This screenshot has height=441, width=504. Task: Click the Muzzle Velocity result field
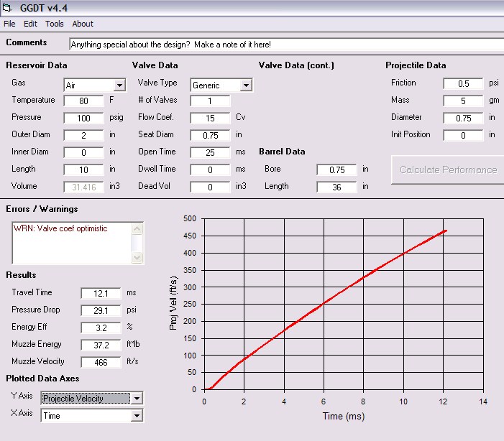[x=101, y=363]
